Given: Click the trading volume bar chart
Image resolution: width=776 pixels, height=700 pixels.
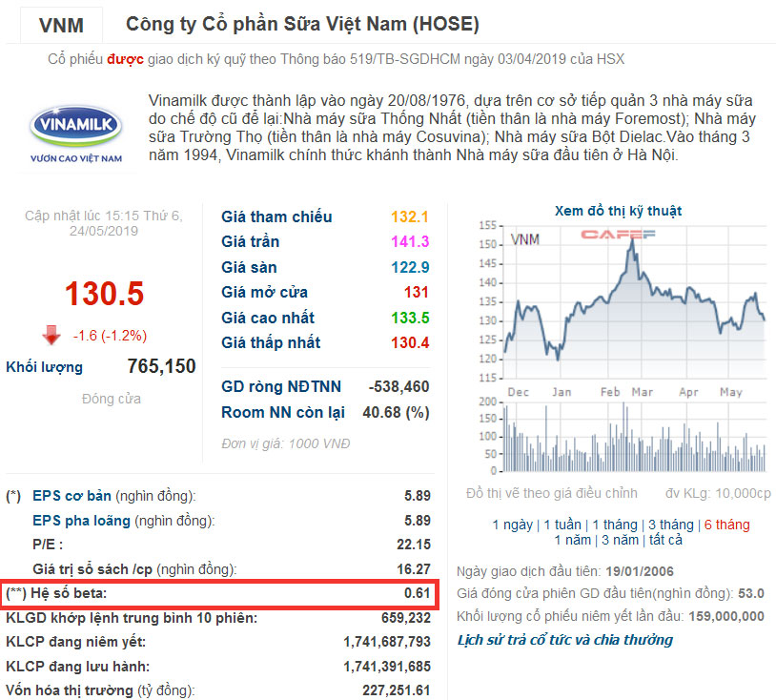Looking at the screenshot, I should coord(635,436).
